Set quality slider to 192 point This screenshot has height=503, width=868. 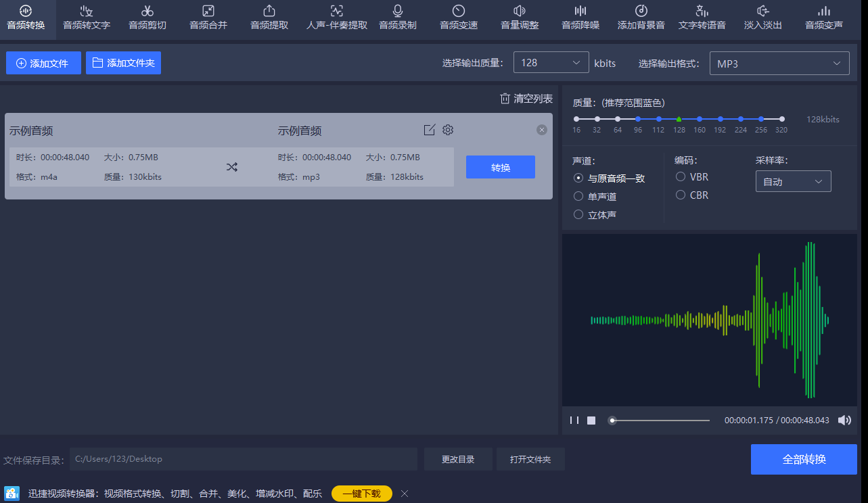(x=721, y=119)
